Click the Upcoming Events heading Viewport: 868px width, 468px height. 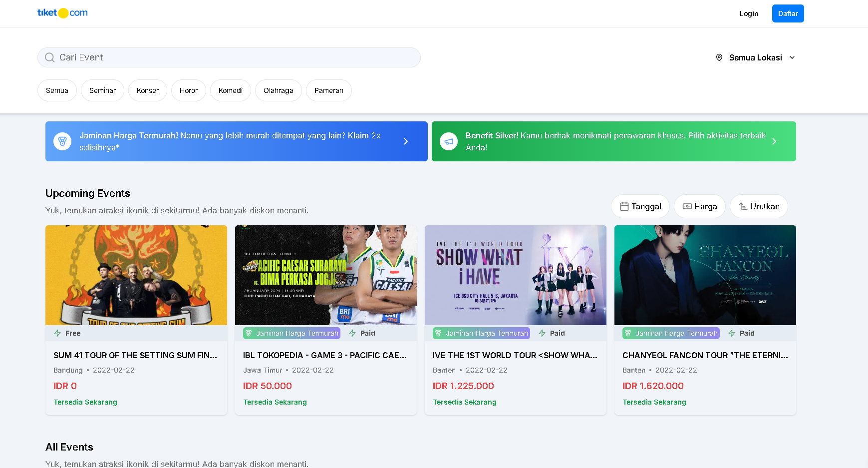[x=88, y=193]
